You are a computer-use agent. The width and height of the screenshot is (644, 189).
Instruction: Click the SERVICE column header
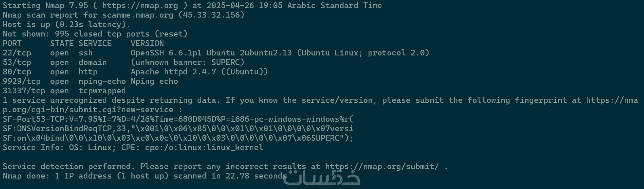click(x=95, y=44)
